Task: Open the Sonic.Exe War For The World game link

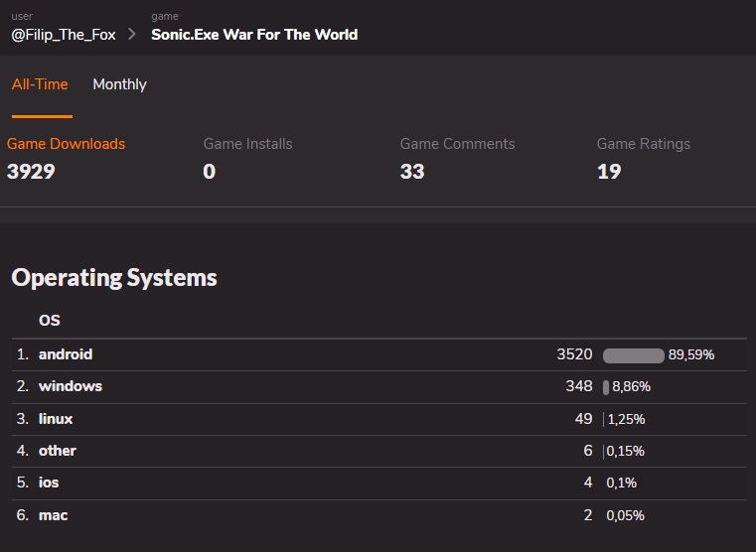Action: [x=254, y=35]
